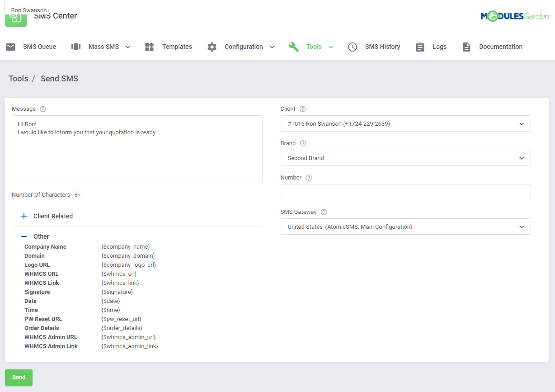
Task: Click the SMS Queue envelope icon
Action: point(10,46)
